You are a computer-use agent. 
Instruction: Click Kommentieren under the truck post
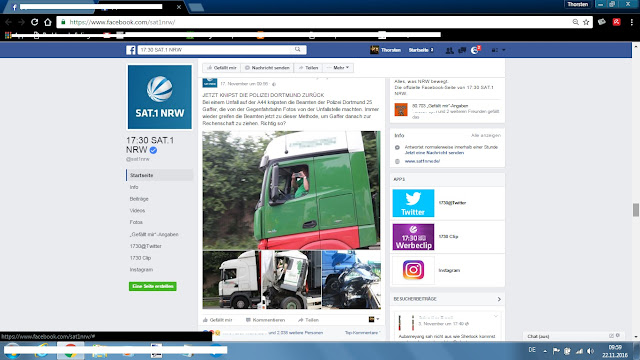pos(266,320)
